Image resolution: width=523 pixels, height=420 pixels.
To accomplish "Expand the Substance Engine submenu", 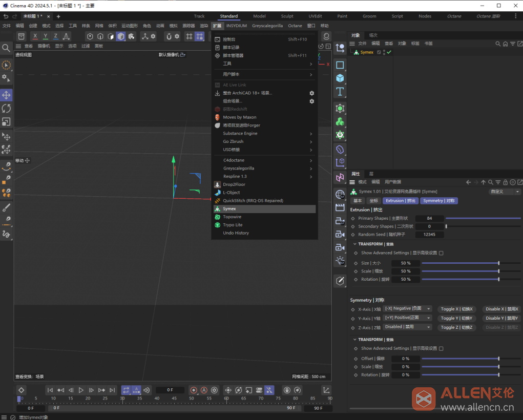I will 264,134.
